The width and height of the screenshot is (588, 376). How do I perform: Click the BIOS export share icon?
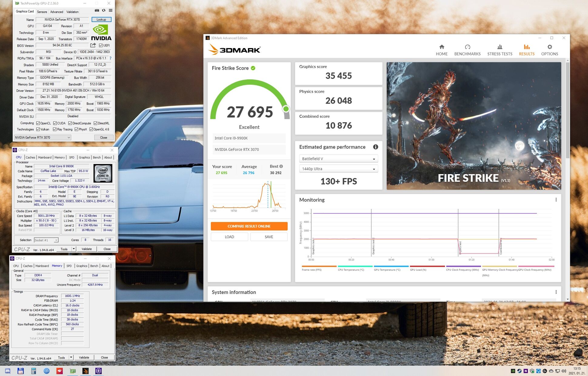coord(93,45)
